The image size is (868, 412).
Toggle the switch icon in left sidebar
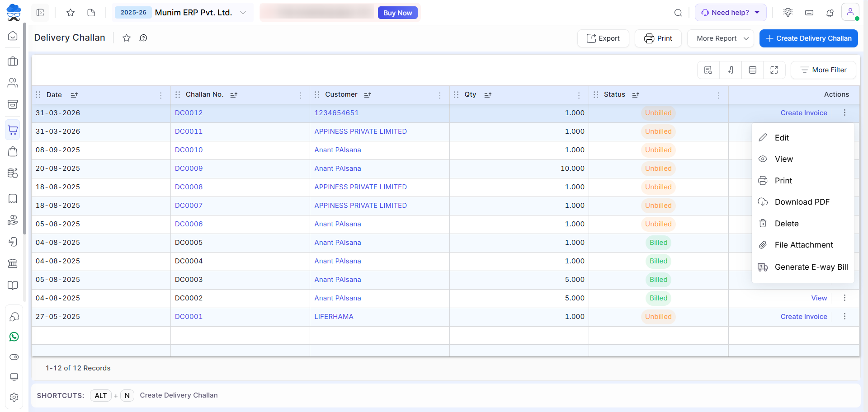[x=14, y=357]
